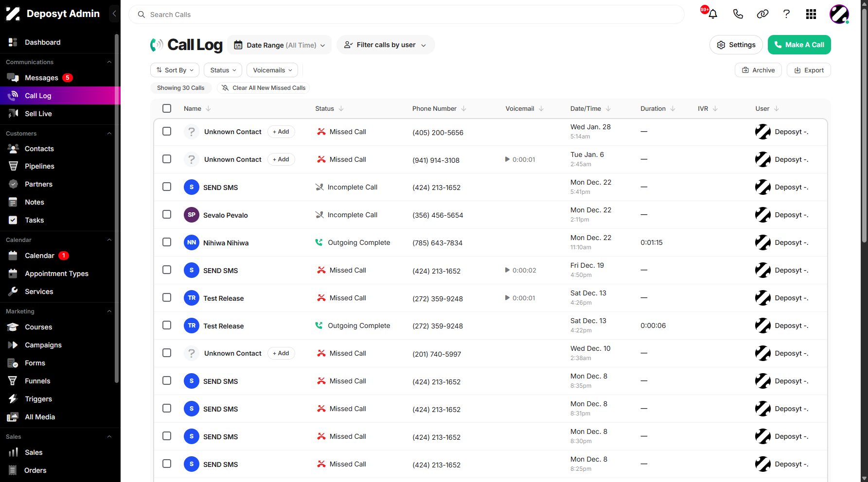Select the Sevalo Pevalo call checkbox

[167, 214]
